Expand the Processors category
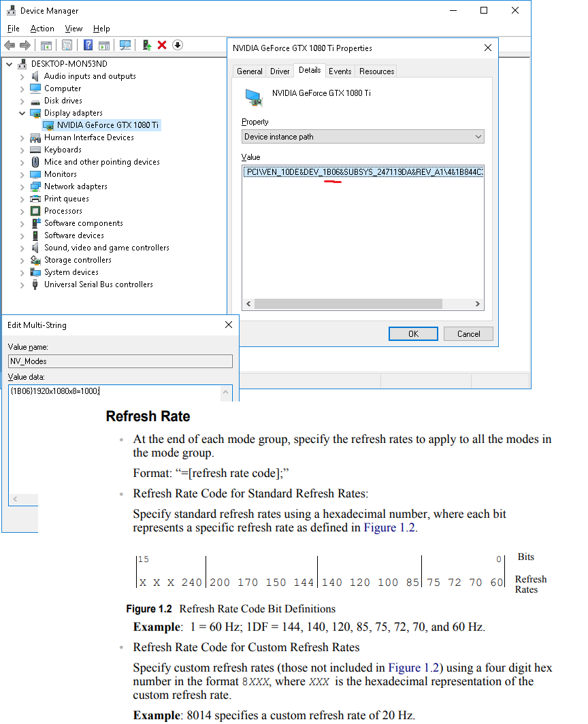 (x=22, y=212)
